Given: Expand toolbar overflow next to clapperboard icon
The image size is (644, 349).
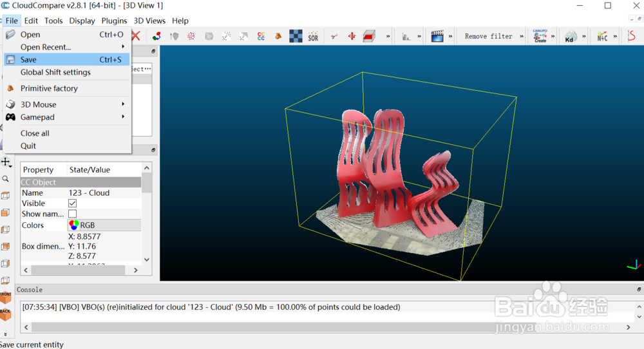Looking at the screenshot, I should [450, 37].
